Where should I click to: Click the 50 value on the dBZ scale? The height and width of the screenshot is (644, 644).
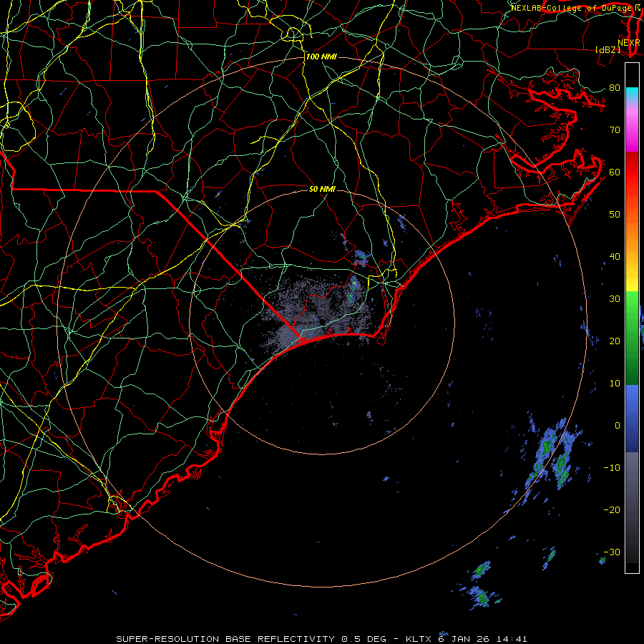click(x=615, y=215)
